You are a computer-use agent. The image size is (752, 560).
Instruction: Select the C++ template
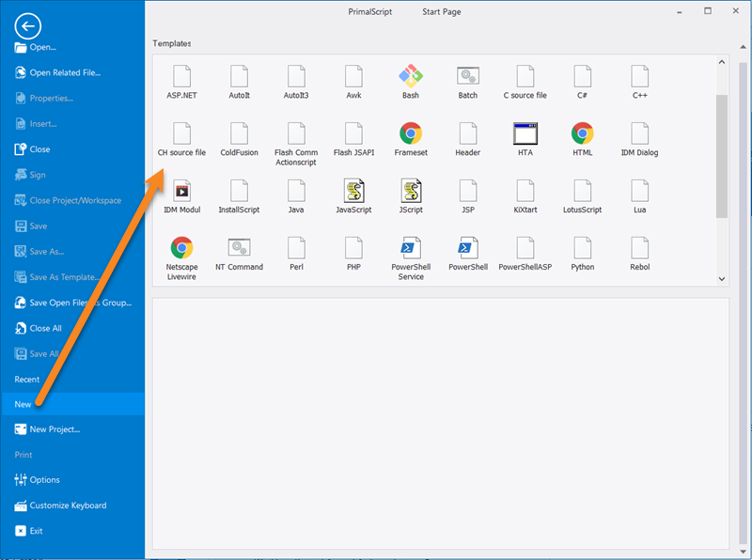coord(640,82)
